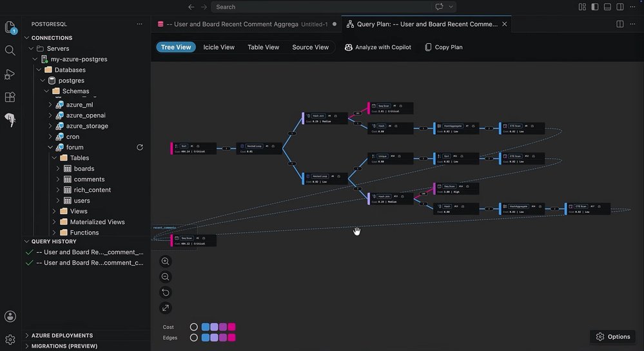Open Manage gear in activity bar
The height and width of the screenshot is (351, 644).
click(x=10, y=339)
